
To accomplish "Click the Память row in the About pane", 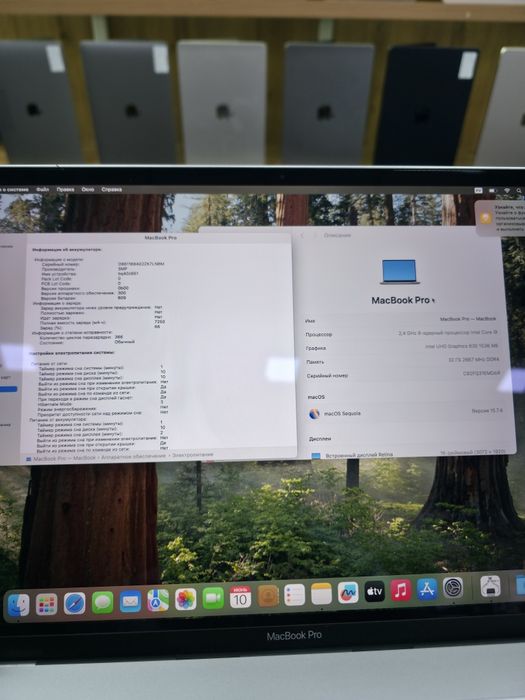I will tap(402, 361).
